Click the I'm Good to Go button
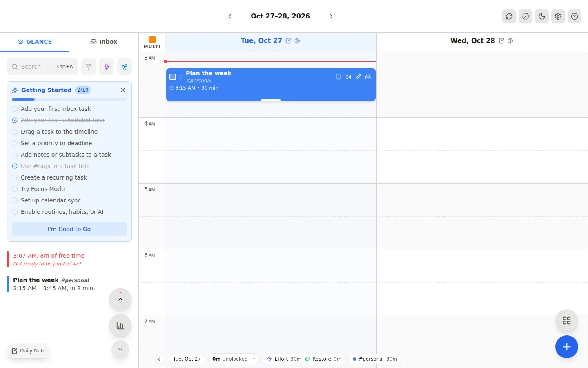The height and width of the screenshot is (368, 588). coord(69,229)
